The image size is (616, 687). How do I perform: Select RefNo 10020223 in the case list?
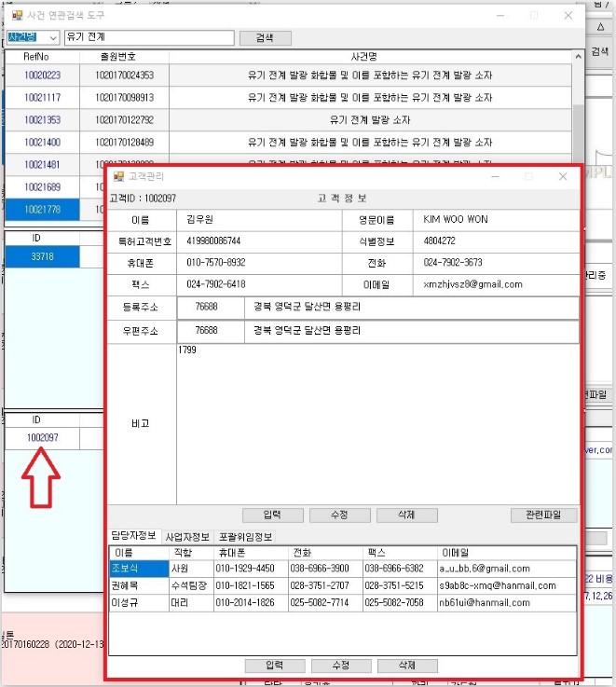[43, 76]
